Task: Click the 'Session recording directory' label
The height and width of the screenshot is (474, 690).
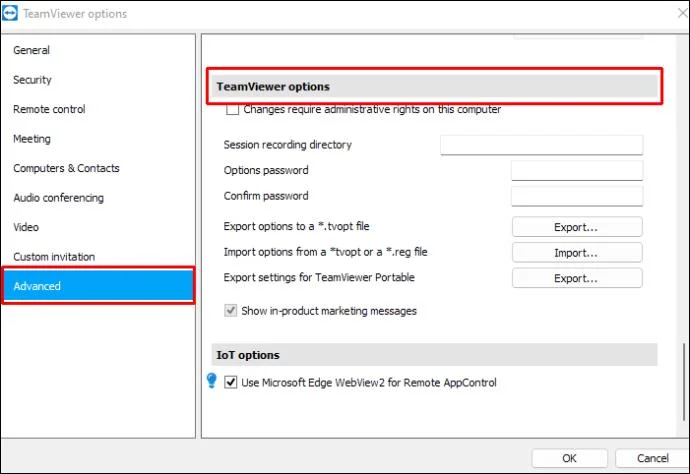Action: click(x=287, y=145)
